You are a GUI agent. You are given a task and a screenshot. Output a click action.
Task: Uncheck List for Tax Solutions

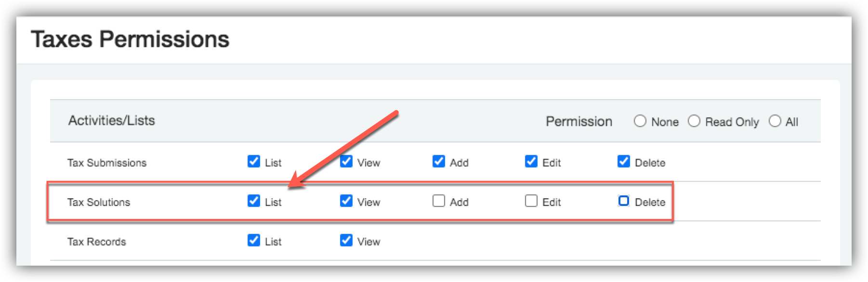[x=254, y=201]
